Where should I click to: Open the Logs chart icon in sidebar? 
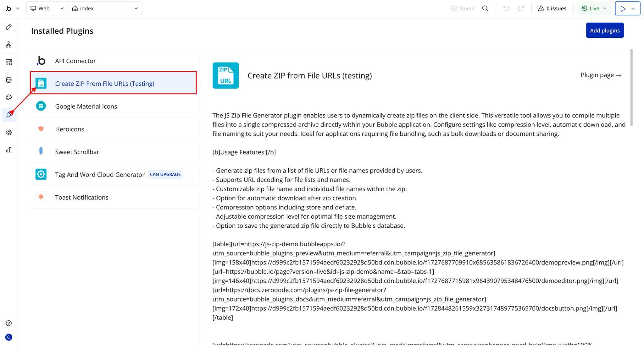click(x=9, y=150)
